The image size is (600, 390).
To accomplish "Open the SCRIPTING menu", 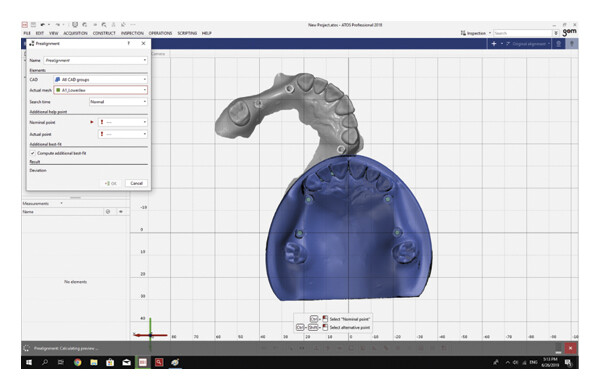I will click(x=187, y=33).
